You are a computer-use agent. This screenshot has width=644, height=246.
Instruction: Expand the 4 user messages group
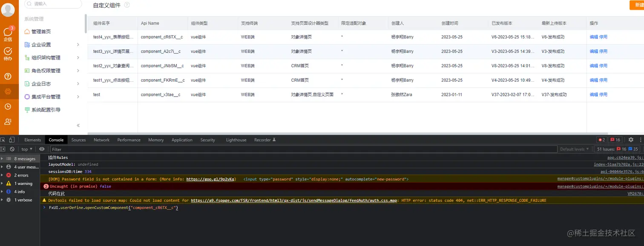[20, 167]
